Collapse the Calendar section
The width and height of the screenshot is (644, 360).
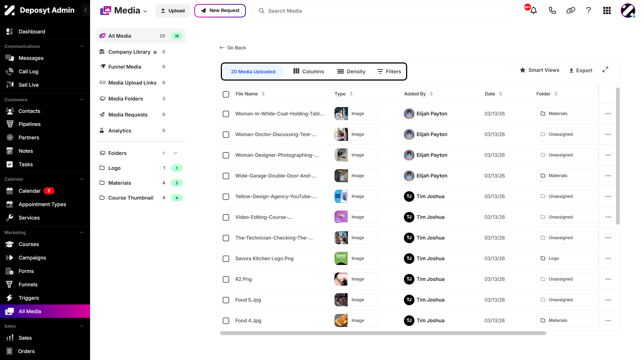(x=82, y=179)
